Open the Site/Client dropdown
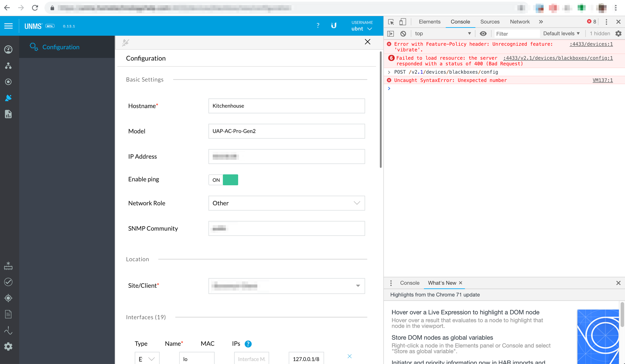Image resolution: width=625 pixels, height=364 pixels. click(287, 286)
